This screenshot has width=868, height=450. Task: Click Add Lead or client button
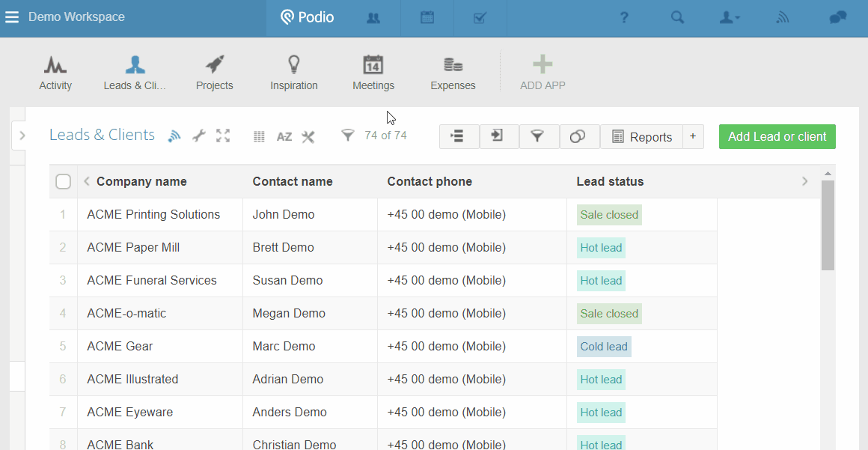pos(777,136)
